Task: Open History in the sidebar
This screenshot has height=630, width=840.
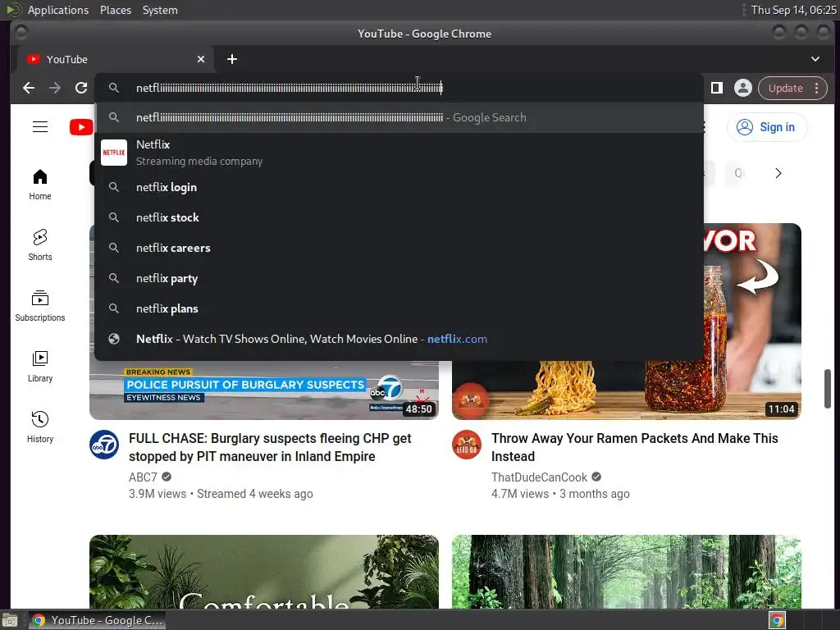Action: pyautogui.click(x=40, y=427)
